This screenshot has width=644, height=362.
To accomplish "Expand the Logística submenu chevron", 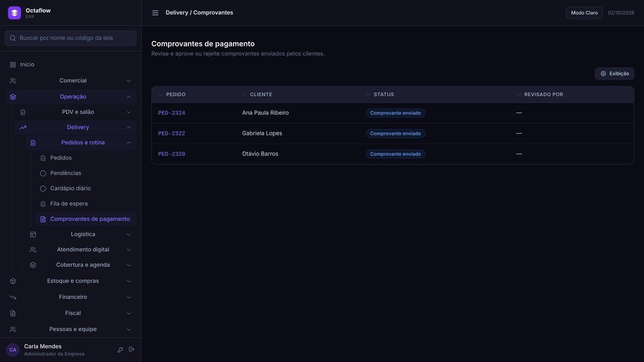I will (129, 235).
